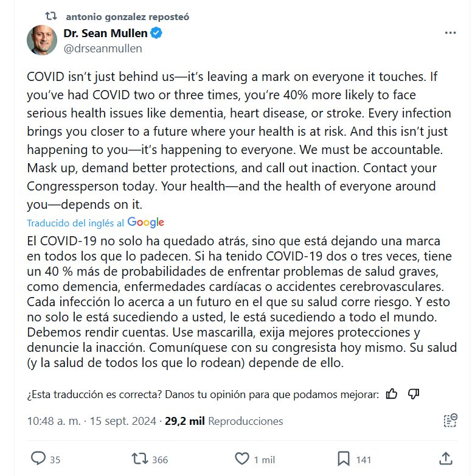
Task: Repost this tweet using the 366 retweet icon
Action: coord(141,458)
